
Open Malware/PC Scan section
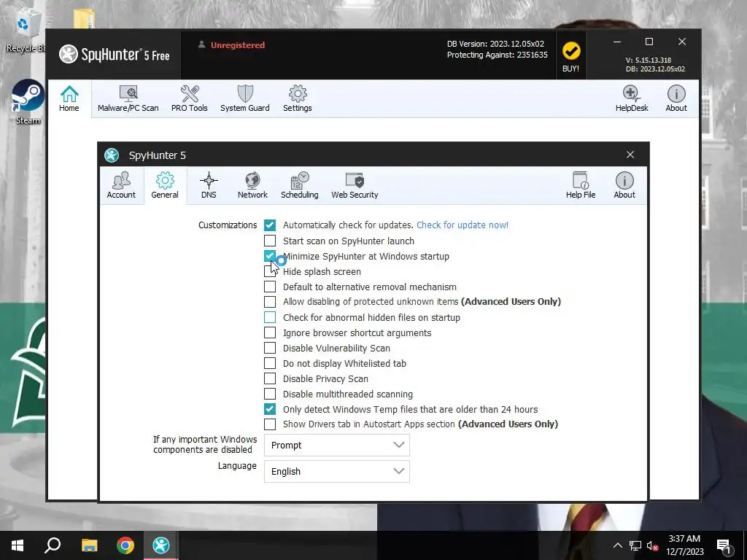[x=128, y=99]
